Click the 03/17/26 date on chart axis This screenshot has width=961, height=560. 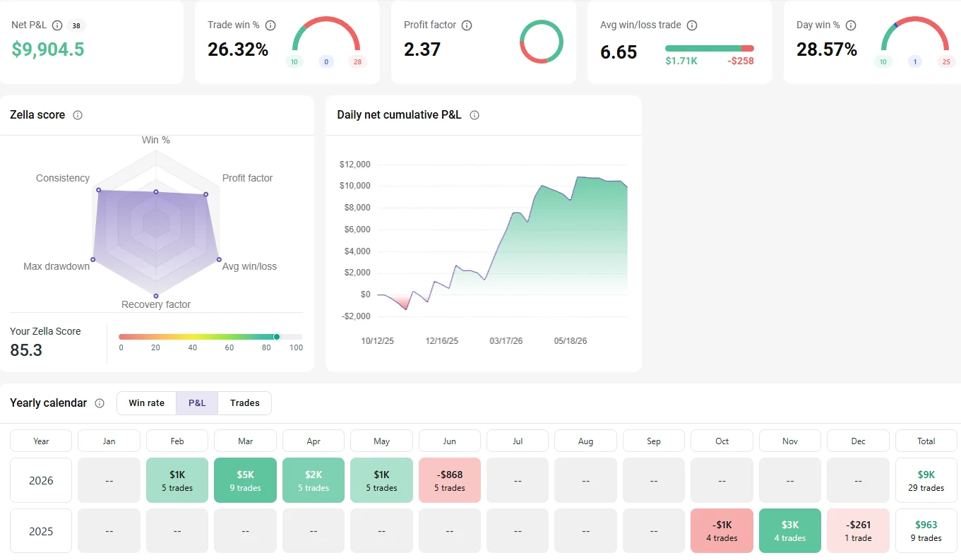click(x=506, y=341)
